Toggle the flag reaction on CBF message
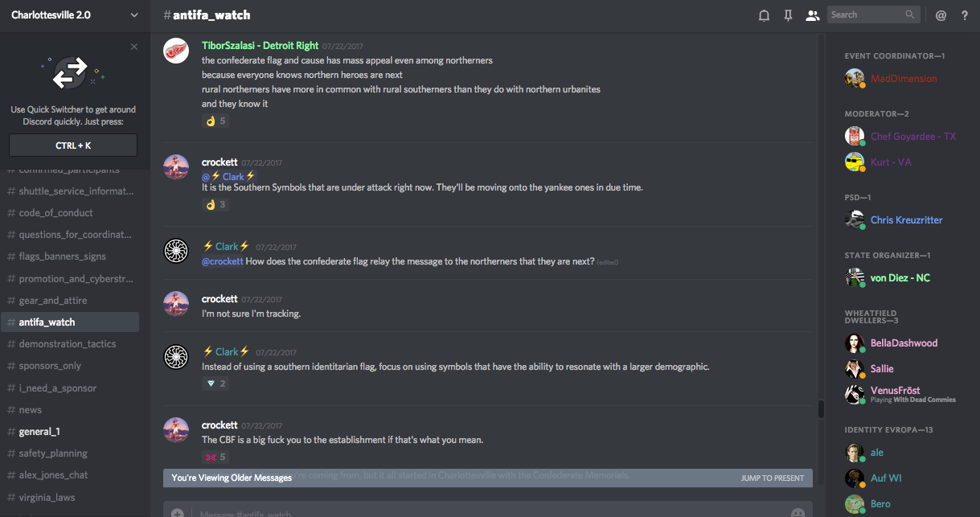Viewport: 980px width, 517px height. [215, 457]
